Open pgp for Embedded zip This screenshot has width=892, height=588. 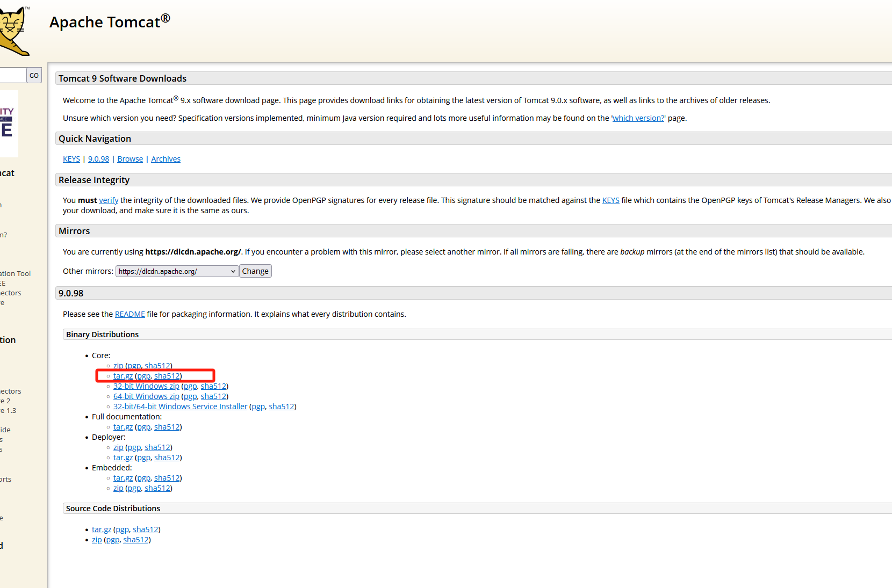click(x=134, y=488)
